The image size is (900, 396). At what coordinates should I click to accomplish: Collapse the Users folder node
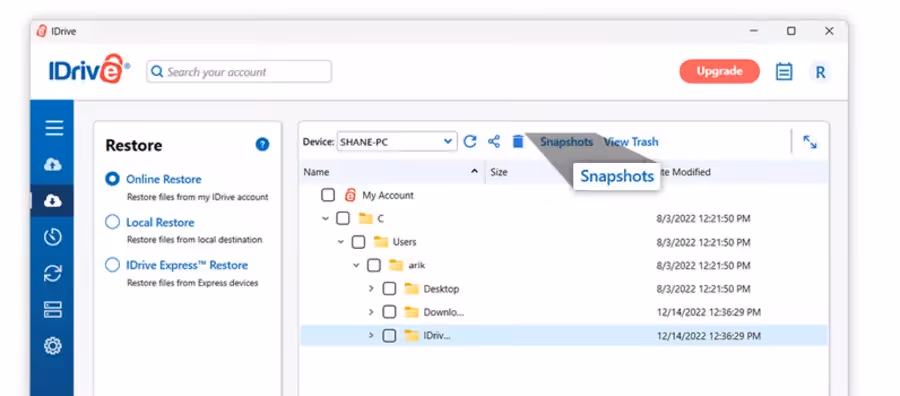click(341, 242)
